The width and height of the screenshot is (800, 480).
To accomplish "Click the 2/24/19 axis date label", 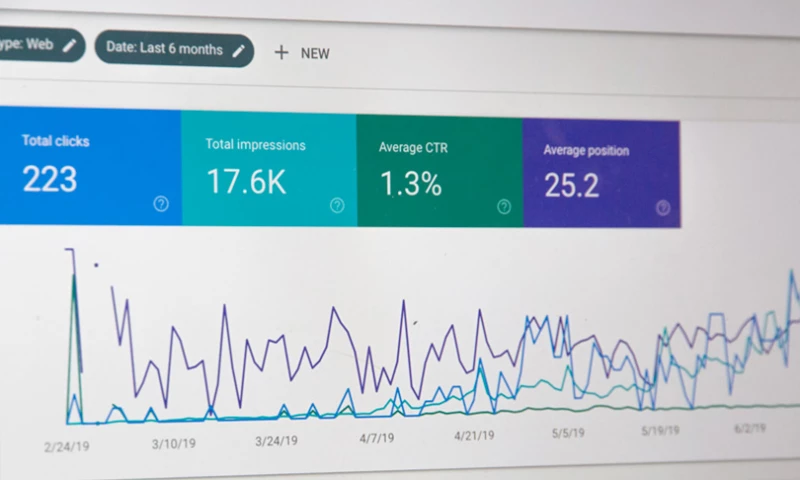I will (x=67, y=447).
